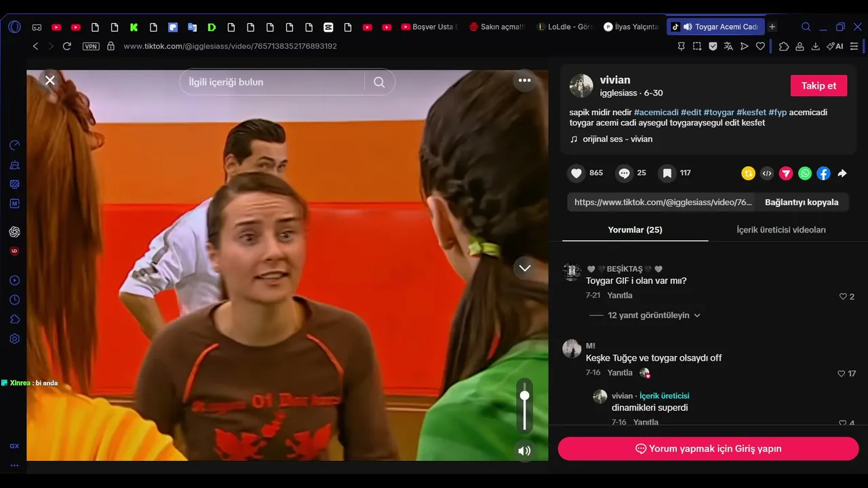Screen dimensions: 868x488
Task: Open the #kesfet hashtag link
Action: coord(751,113)
